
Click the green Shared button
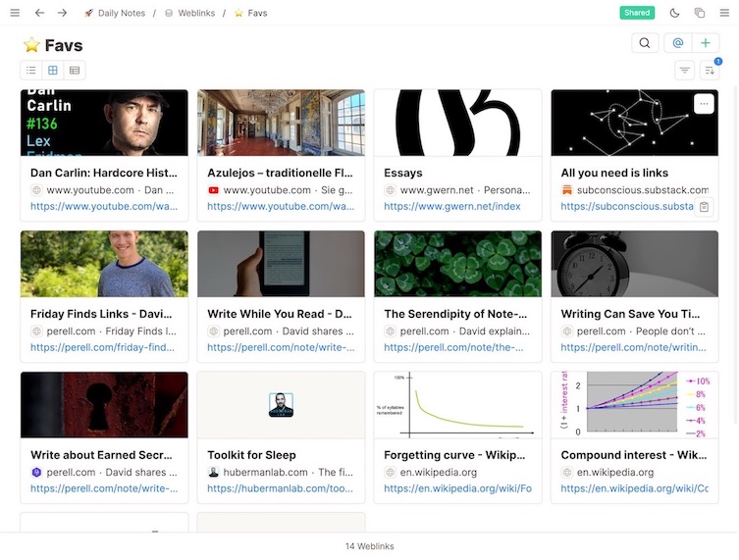coord(637,13)
